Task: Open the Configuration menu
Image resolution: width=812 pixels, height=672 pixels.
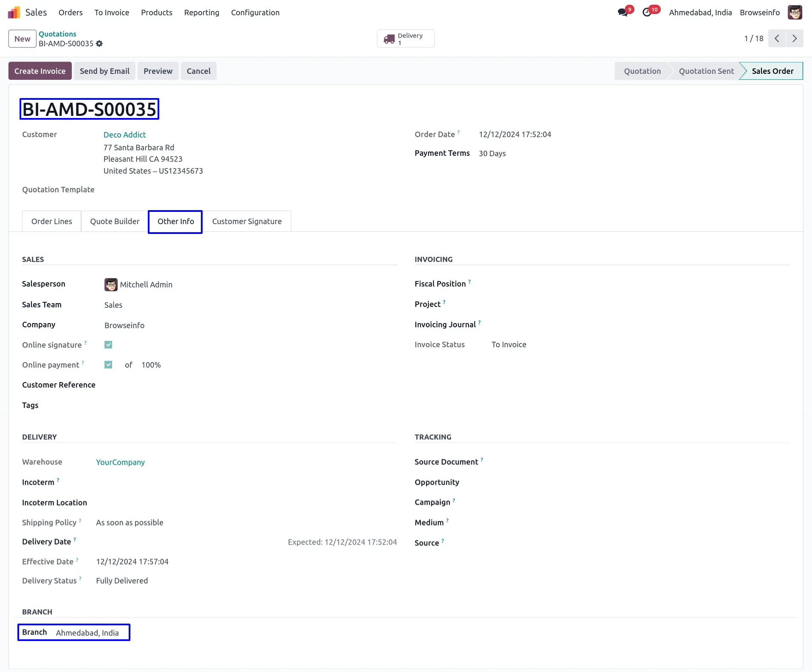Action: (255, 12)
